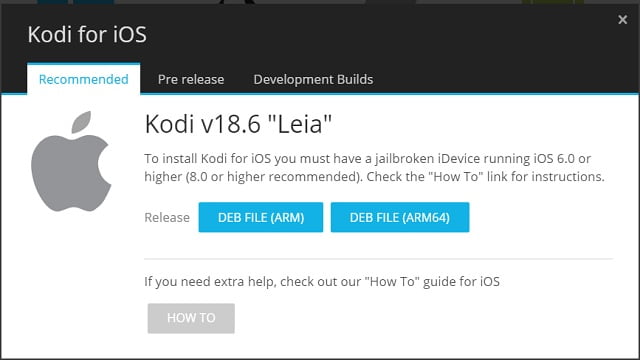Switch to the Pre release tab

click(191, 79)
